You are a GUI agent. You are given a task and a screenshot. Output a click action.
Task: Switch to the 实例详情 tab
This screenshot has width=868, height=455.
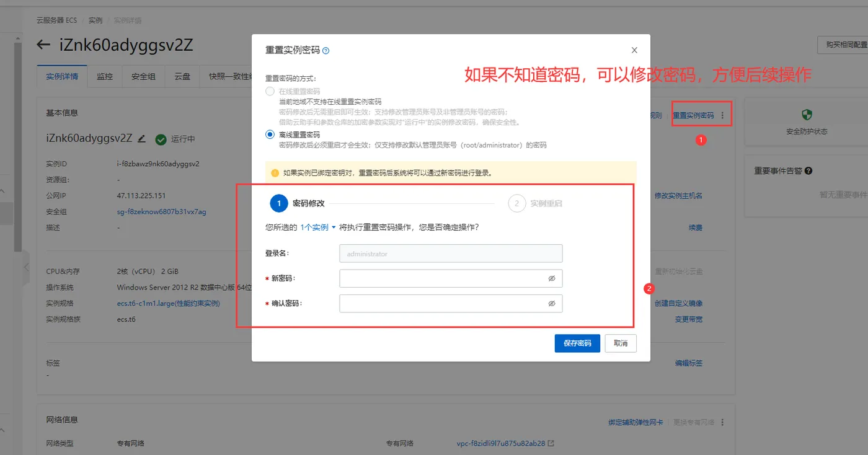tap(62, 77)
